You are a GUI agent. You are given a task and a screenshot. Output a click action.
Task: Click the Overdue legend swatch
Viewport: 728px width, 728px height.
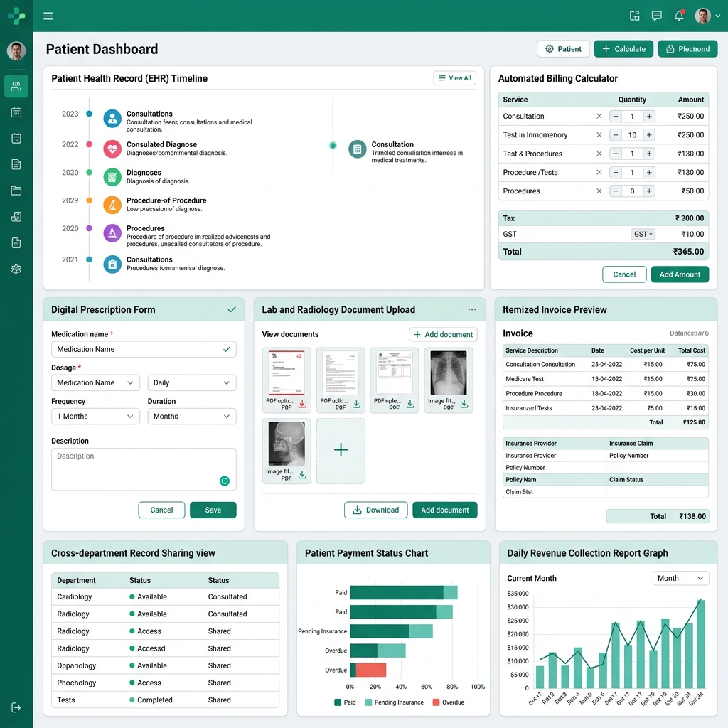436,702
